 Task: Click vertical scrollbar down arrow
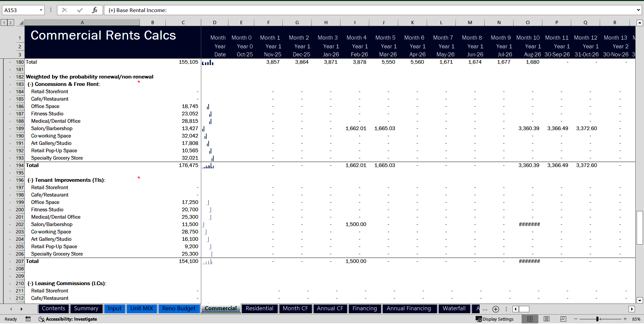(640, 301)
